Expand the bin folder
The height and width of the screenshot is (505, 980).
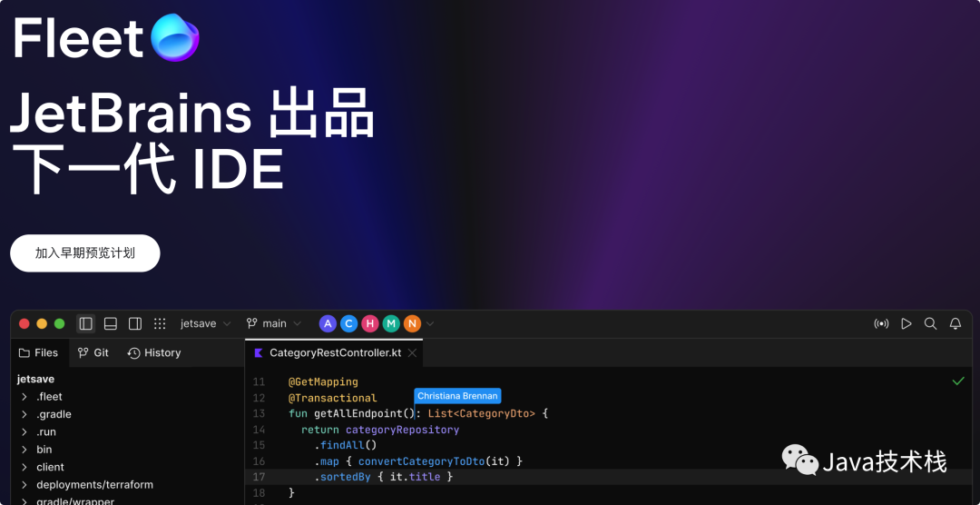coord(24,450)
